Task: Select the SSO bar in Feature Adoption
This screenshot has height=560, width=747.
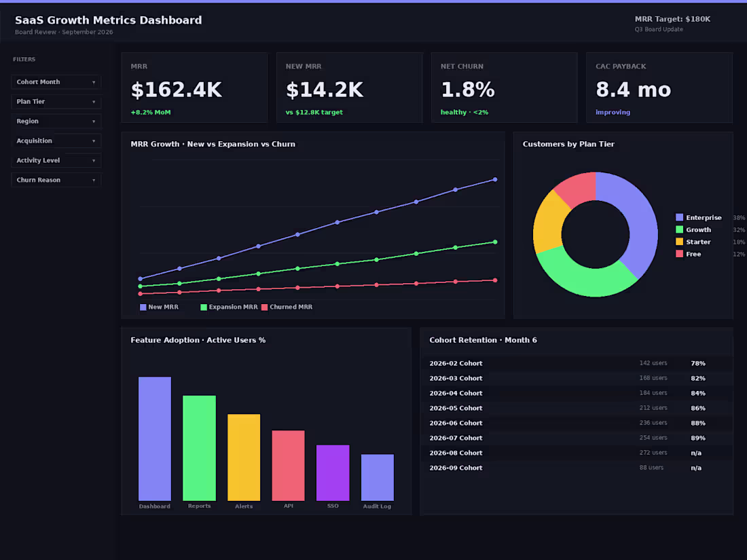Action: point(333,473)
